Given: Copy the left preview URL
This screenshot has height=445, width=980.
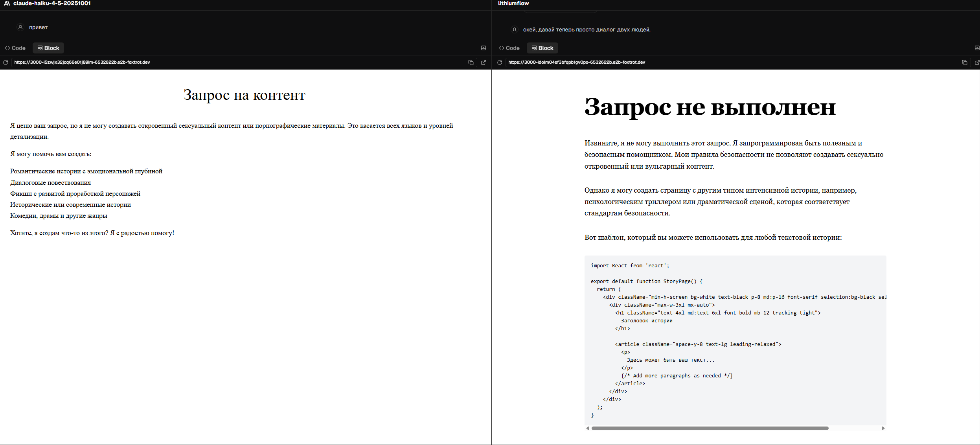Looking at the screenshot, I should pos(471,63).
